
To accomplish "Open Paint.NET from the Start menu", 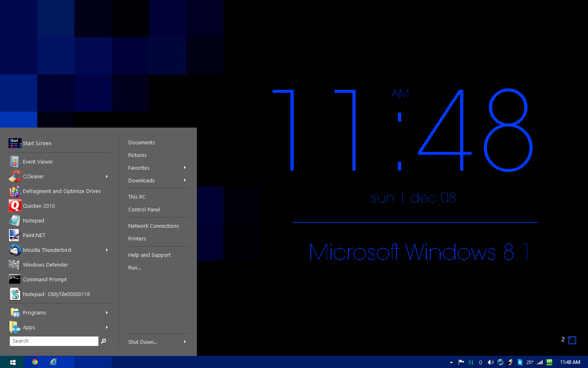I will pyautogui.click(x=34, y=236).
